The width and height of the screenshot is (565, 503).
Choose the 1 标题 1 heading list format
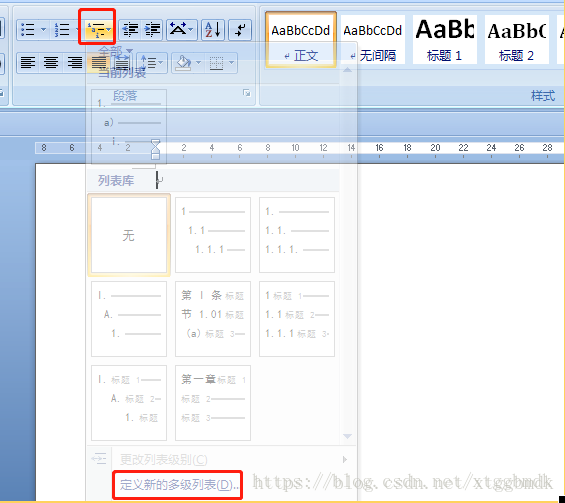click(x=297, y=319)
